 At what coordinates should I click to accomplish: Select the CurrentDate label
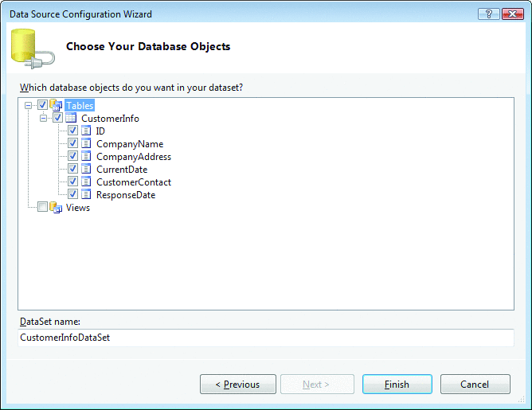122,170
